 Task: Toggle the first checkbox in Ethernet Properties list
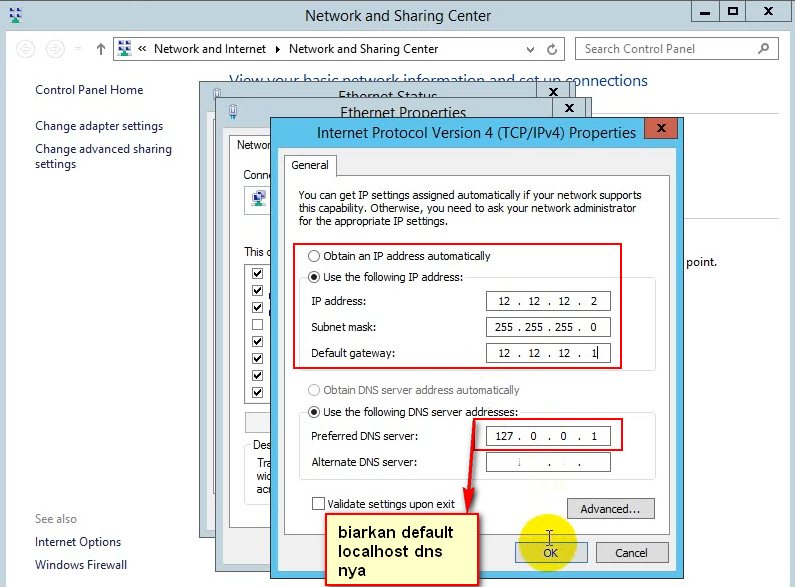pos(258,273)
